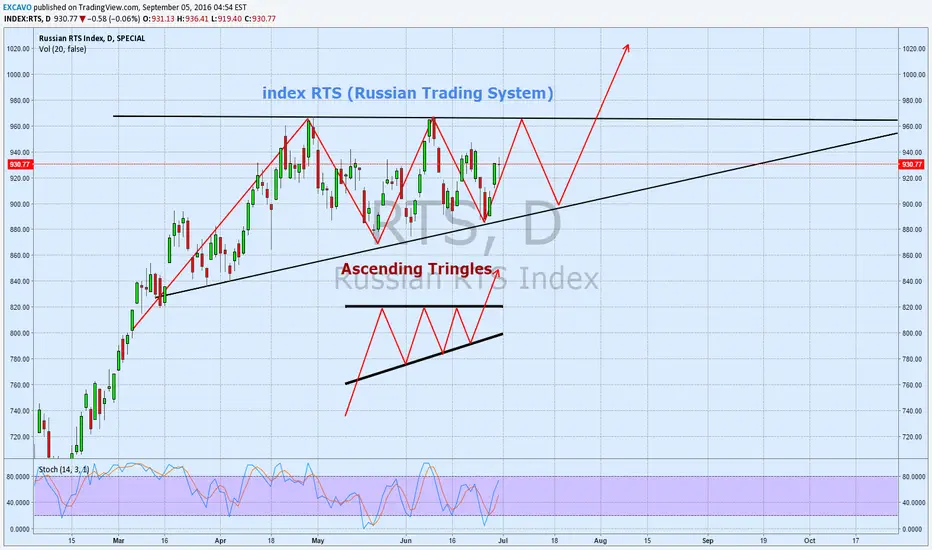Click the Vol (20, false) indicator label
932x550 pixels.
(62, 49)
